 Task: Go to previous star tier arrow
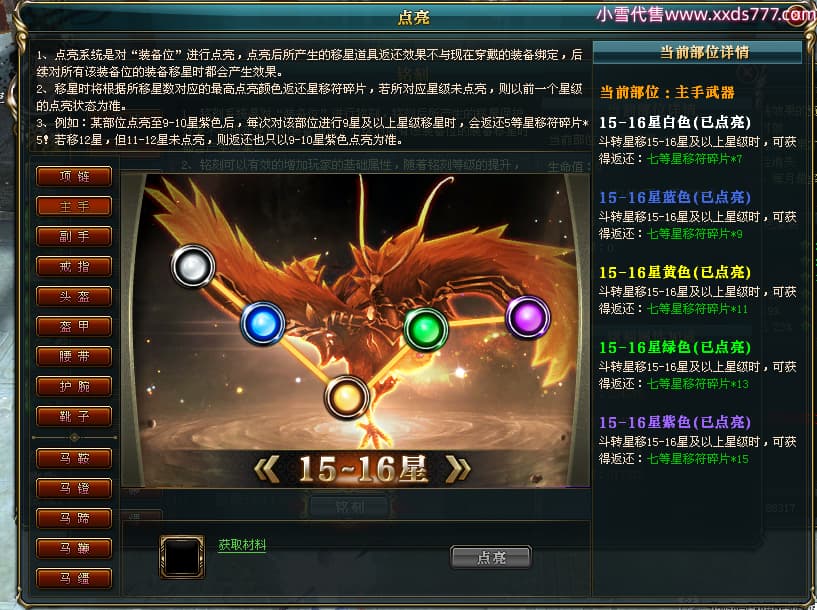(x=267, y=469)
